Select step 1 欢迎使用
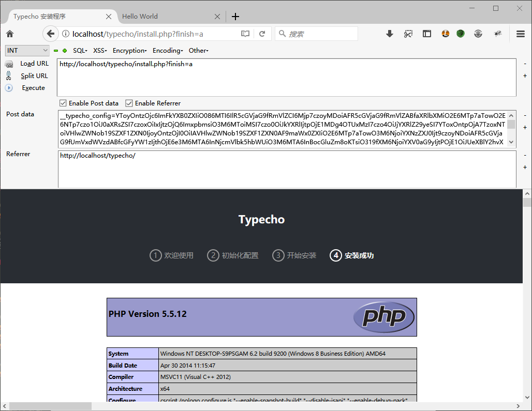The width and height of the screenshot is (532, 411). (171, 255)
